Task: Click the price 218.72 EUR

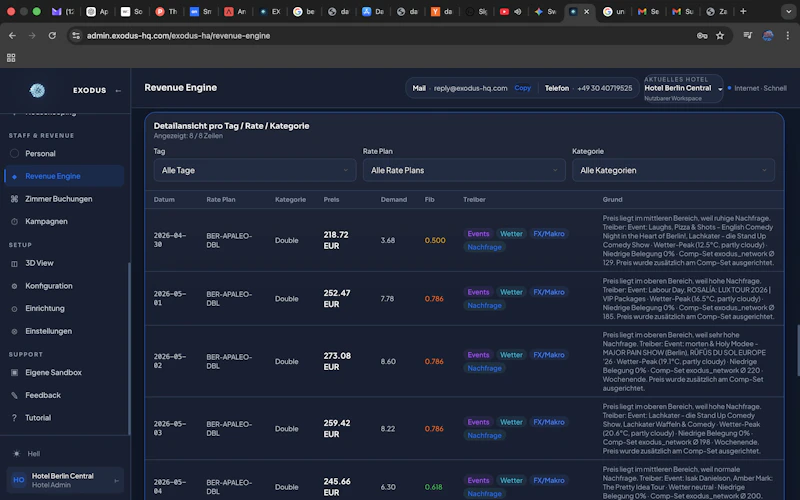Action: tap(336, 240)
